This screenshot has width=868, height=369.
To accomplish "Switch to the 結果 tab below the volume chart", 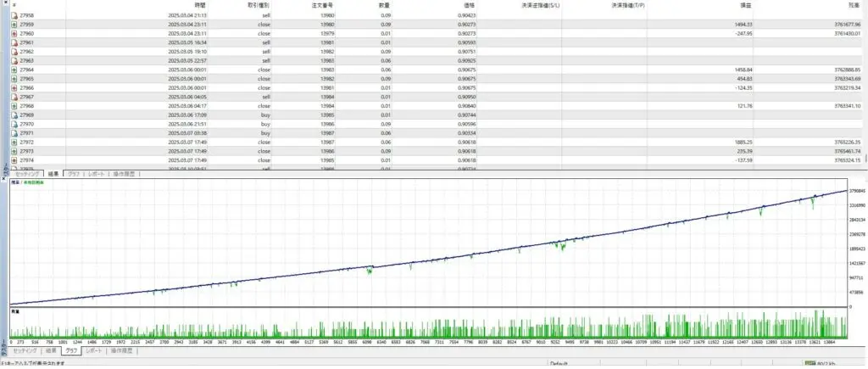I will (50, 351).
